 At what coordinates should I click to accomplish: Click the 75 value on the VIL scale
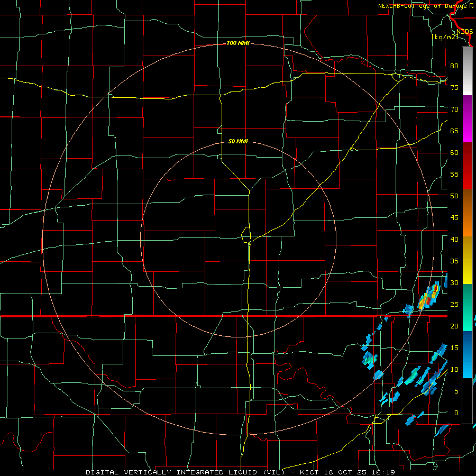(x=454, y=87)
